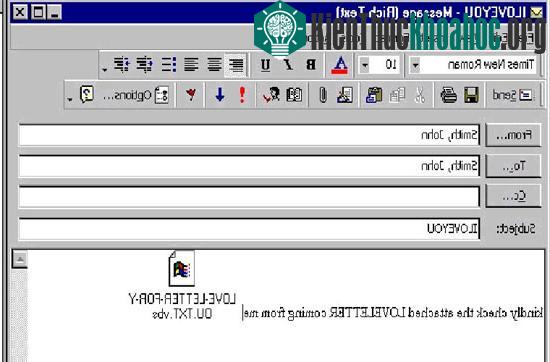Click the Send button in the toolbar
The image size is (550, 362).
pyautogui.click(x=513, y=95)
